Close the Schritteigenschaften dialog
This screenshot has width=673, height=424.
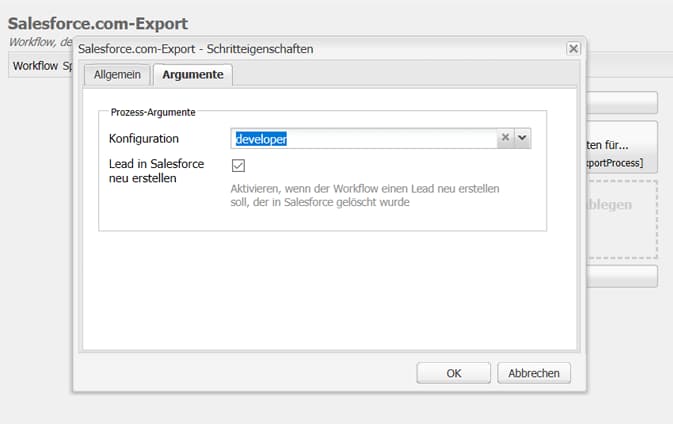click(x=573, y=48)
